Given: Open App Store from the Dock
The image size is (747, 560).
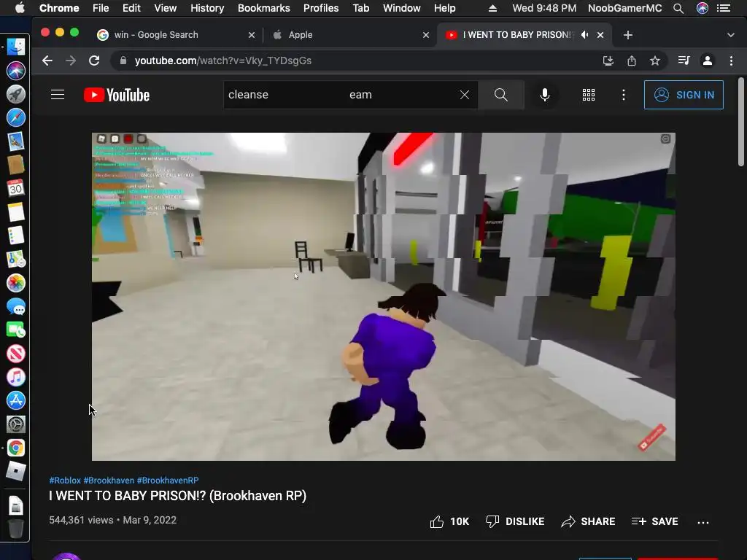Looking at the screenshot, I should (x=16, y=400).
